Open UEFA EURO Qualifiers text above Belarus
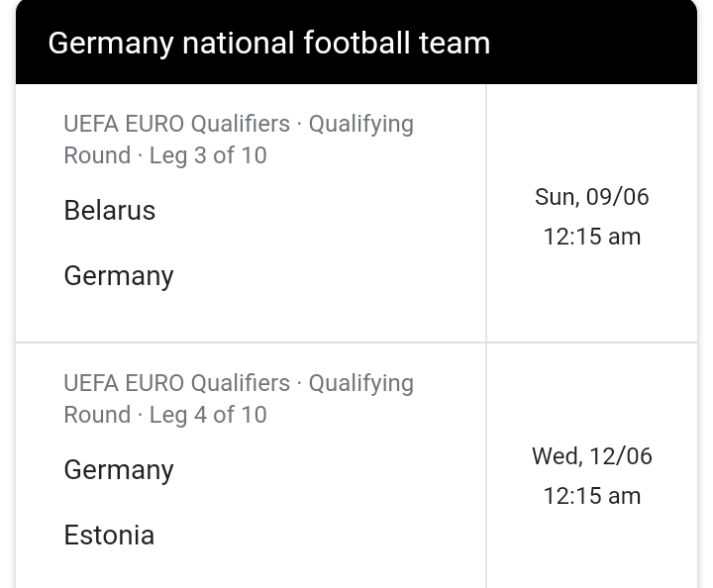Screen dimensions: 713x588 176,124
